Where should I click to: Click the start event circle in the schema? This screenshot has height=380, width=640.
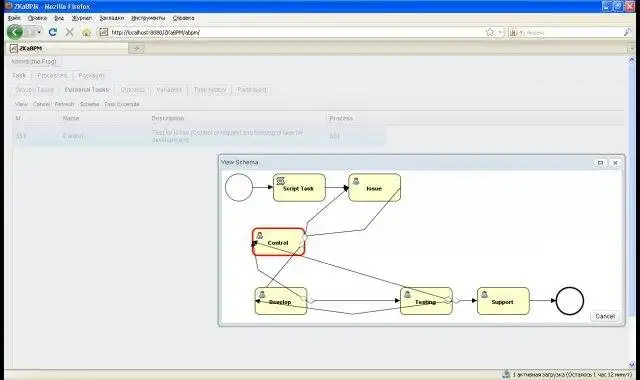pyautogui.click(x=239, y=187)
